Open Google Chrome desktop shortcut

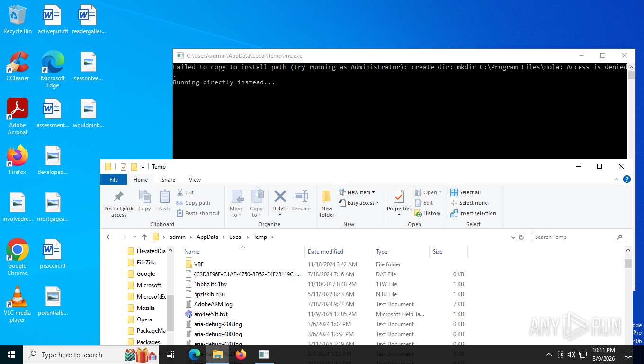(18, 257)
